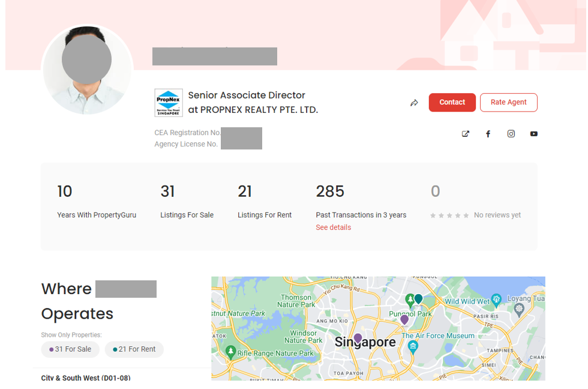
Task: Open the agent's YouTube channel icon
Action: pos(533,134)
